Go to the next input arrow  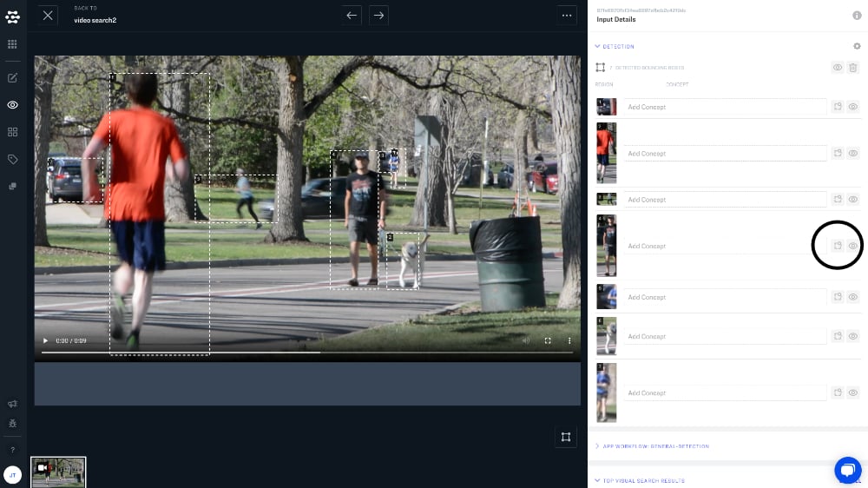(378, 16)
